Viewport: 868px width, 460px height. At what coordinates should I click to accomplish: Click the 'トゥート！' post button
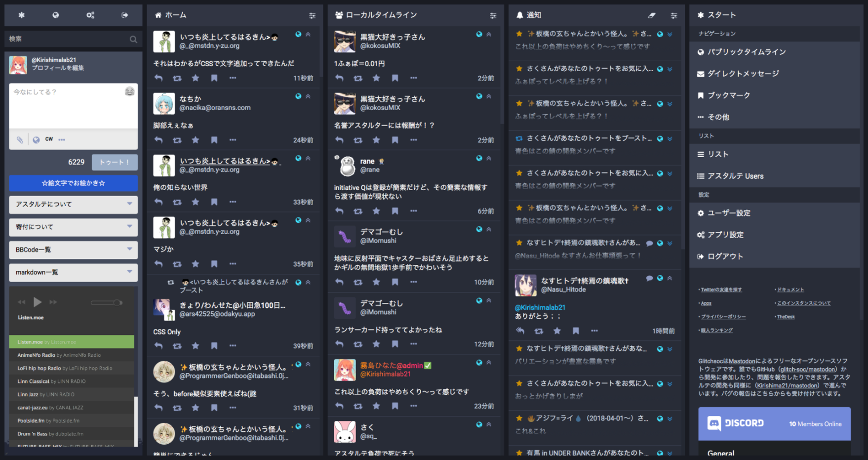click(115, 162)
